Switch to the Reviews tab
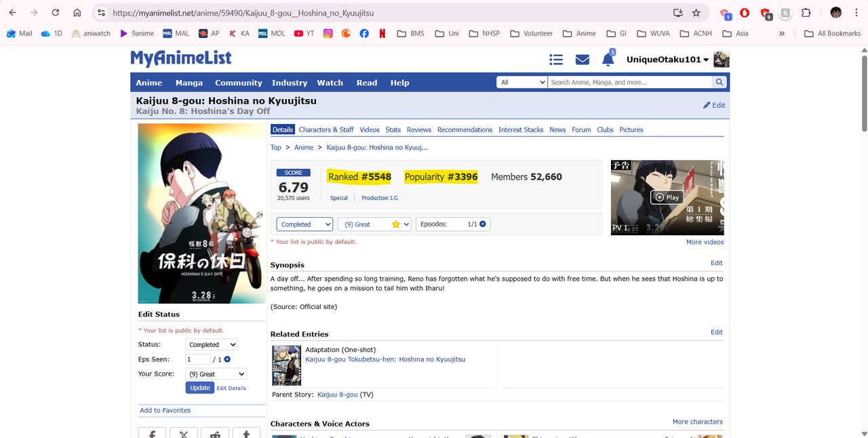Screen dimensions: 868x438 pos(419,130)
